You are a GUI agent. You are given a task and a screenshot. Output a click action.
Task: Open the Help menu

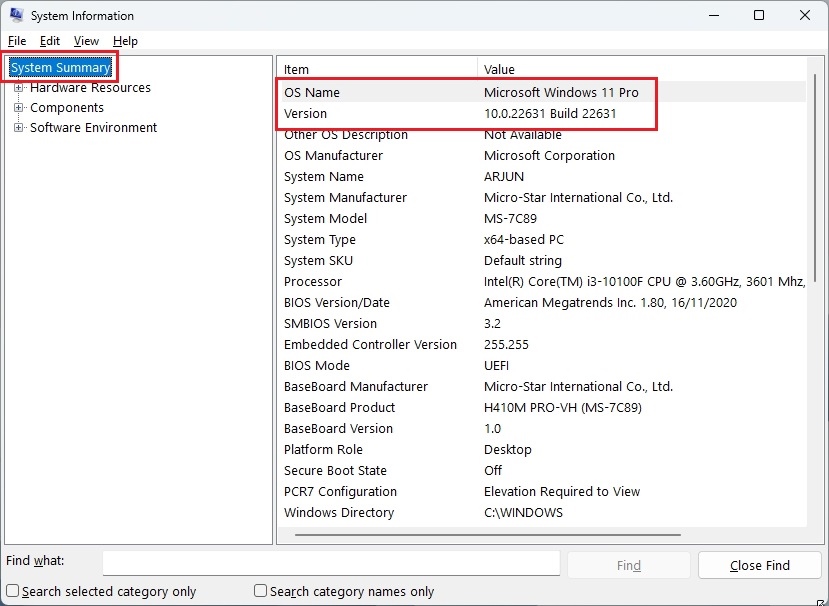pos(125,41)
